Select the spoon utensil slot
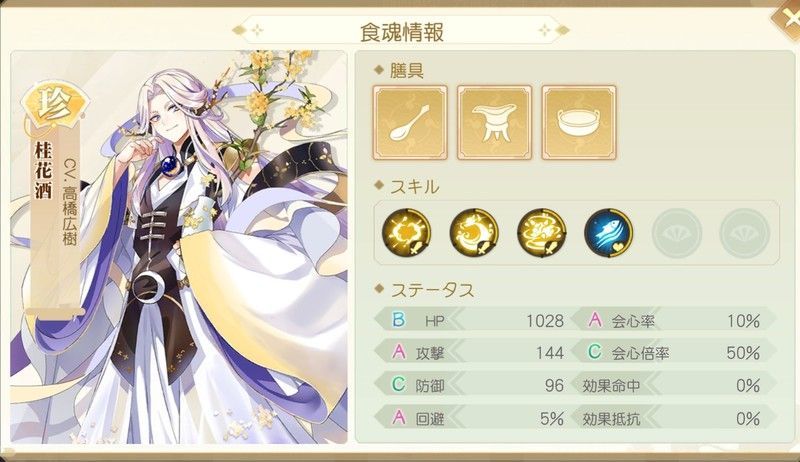This screenshot has height=462, width=800. pos(410,122)
